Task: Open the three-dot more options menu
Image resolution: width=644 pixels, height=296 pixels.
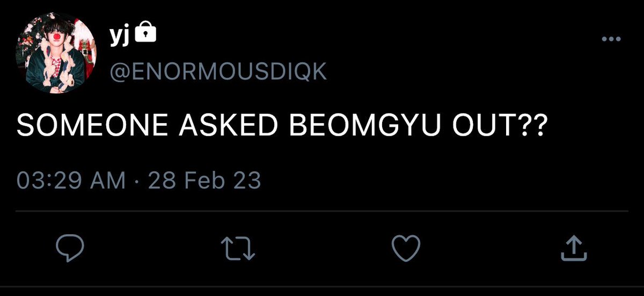Action: [x=611, y=40]
